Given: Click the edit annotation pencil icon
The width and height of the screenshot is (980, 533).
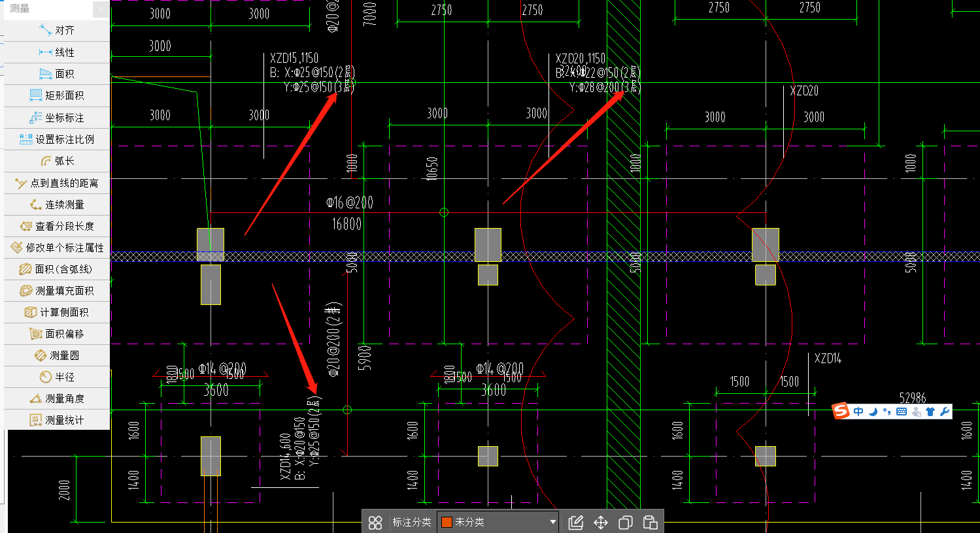Looking at the screenshot, I should click(x=576, y=523).
